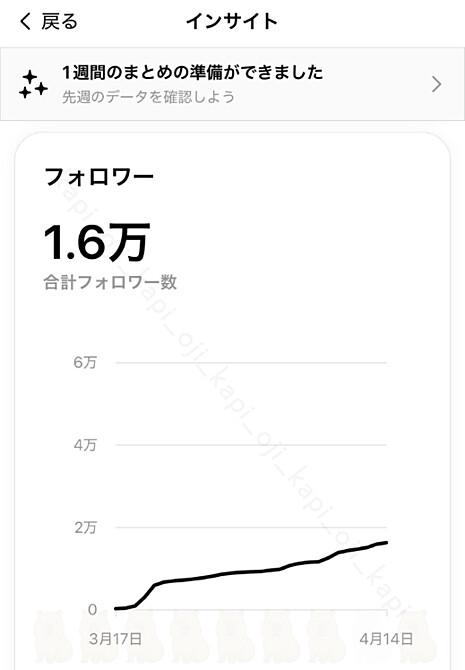Go back via 戻る label
Screen dimensions: 465x670
59,21
